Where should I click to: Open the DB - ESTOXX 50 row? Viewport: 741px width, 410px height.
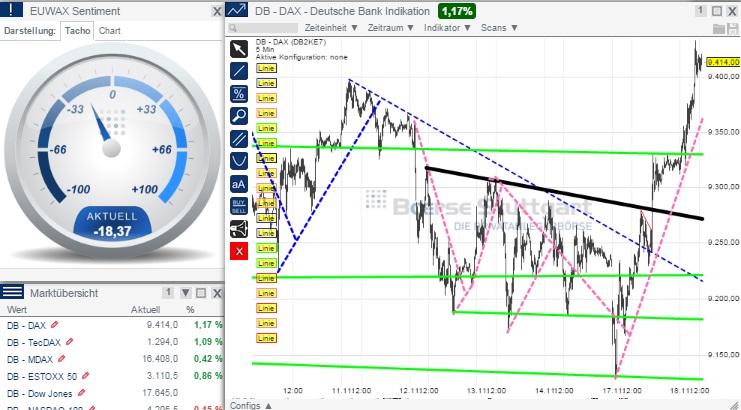(112, 376)
